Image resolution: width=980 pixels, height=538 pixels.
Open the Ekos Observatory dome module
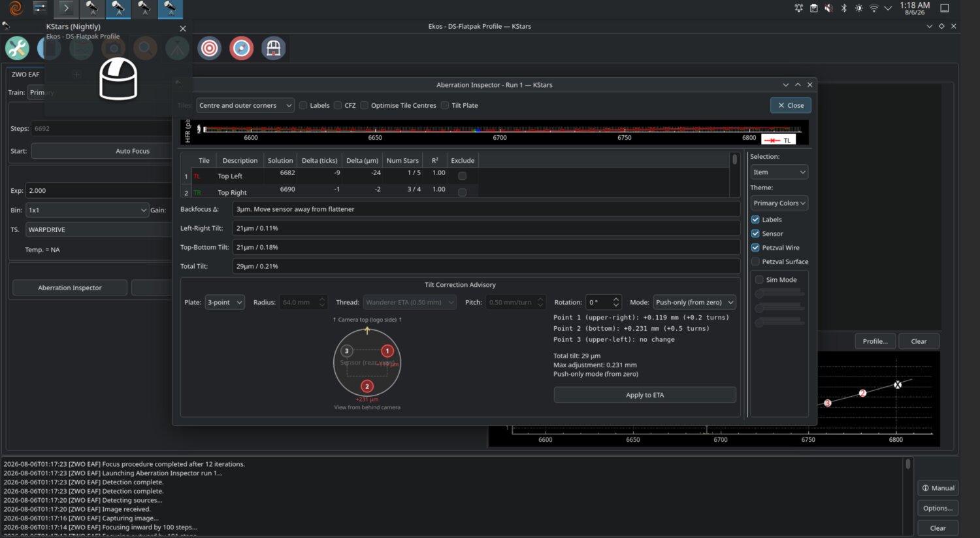pos(273,48)
